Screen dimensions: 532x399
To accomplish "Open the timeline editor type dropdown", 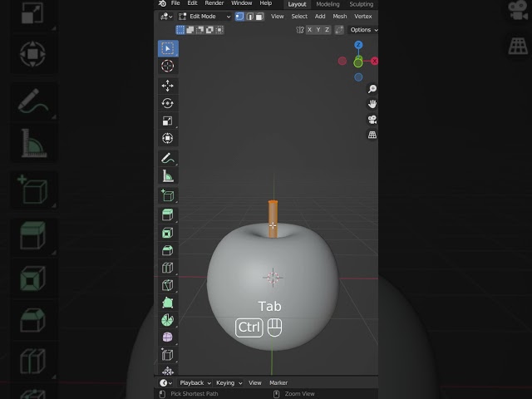I will tap(166, 382).
